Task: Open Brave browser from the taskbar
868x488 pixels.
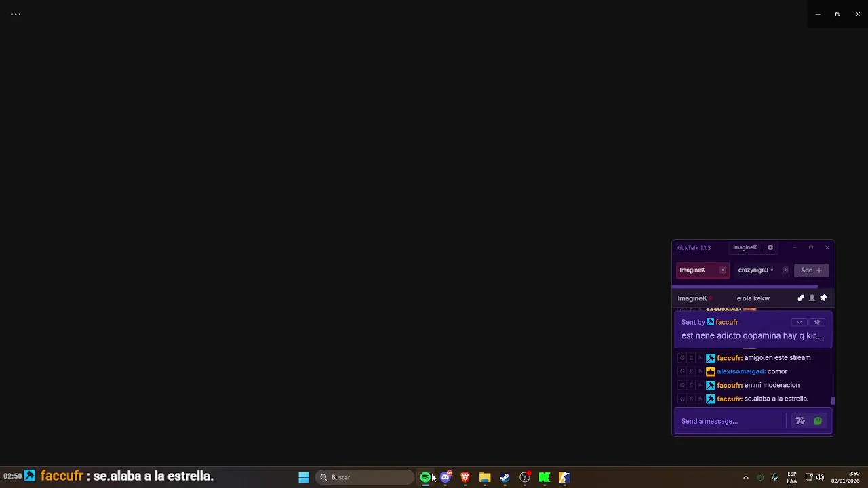Action: (x=465, y=477)
